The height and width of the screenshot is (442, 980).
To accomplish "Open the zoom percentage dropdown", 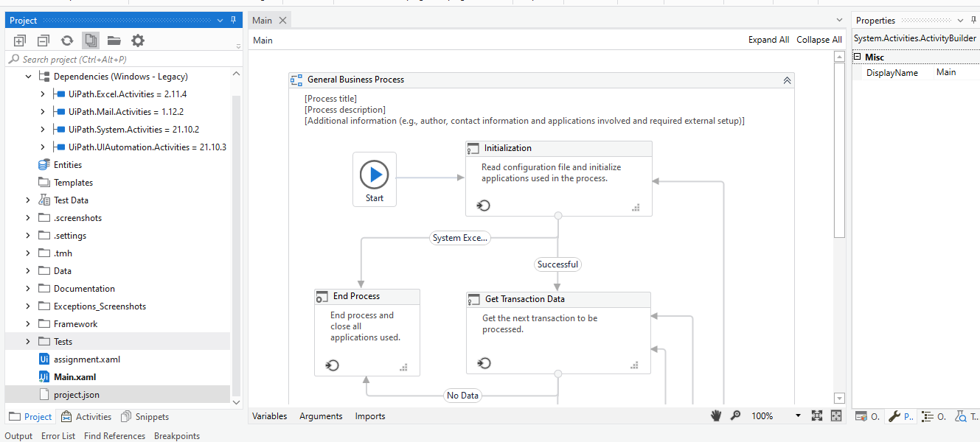I will [798, 415].
